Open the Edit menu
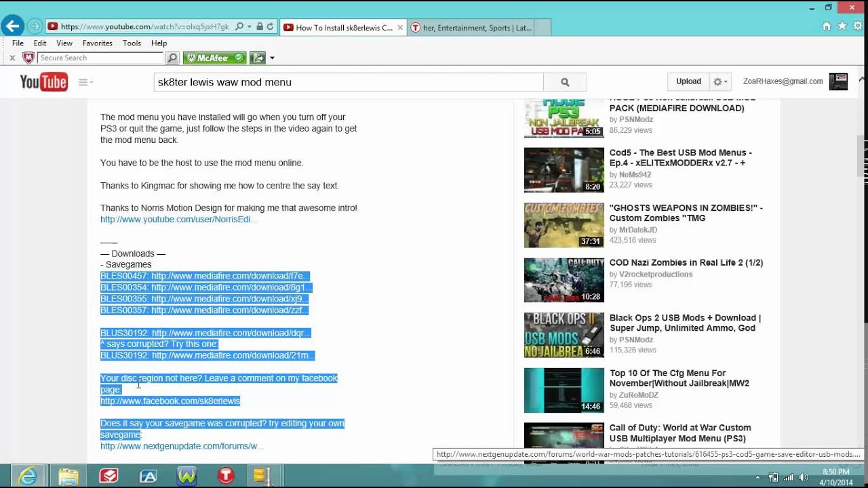The height and width of the screenshot is (488, 868). 40,43
